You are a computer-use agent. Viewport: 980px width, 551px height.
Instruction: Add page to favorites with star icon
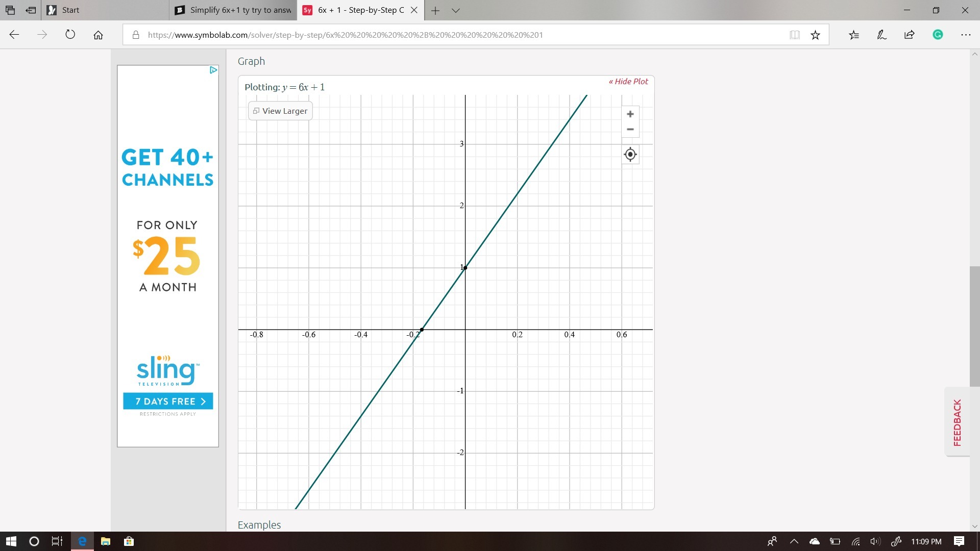pyautogui.click(x=815, y=35)
